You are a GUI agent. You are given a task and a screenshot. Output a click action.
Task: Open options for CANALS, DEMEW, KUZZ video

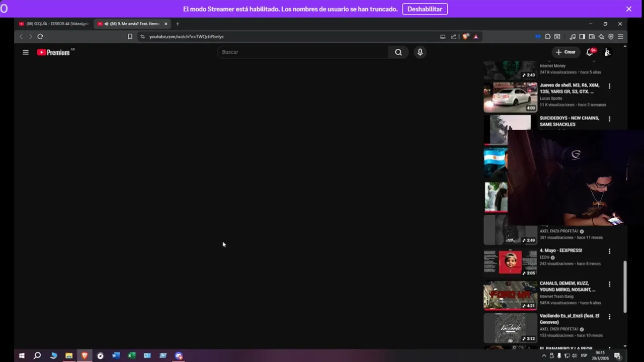[x=609, y=284]
